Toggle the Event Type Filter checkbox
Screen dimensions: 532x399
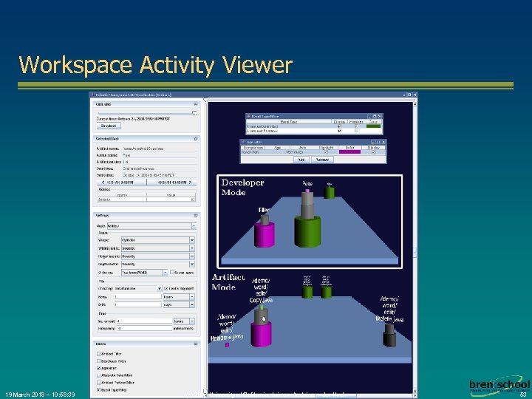[99, 390]
